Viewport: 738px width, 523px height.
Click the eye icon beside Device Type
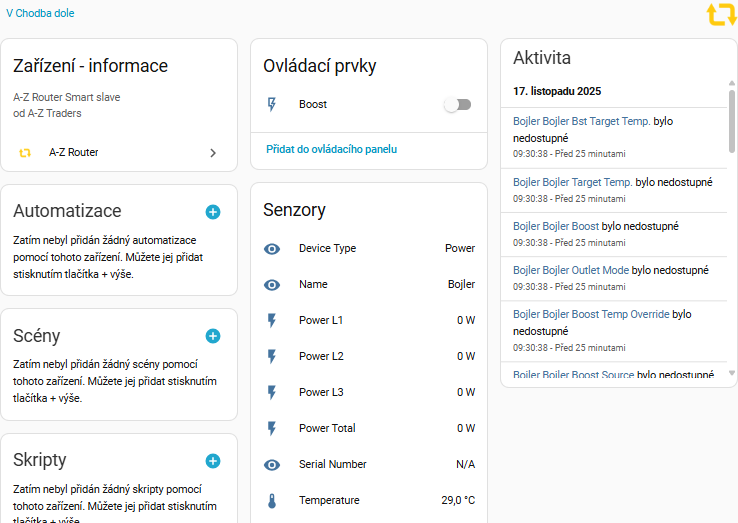coord(272,249)
